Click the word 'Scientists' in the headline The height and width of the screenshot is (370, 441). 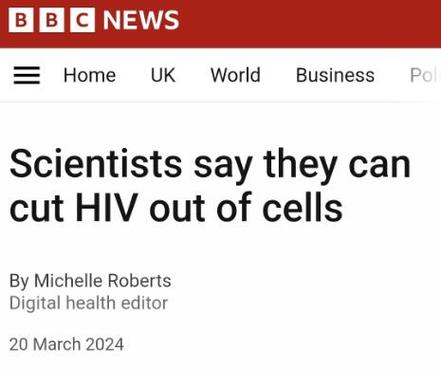click(96, 163)
